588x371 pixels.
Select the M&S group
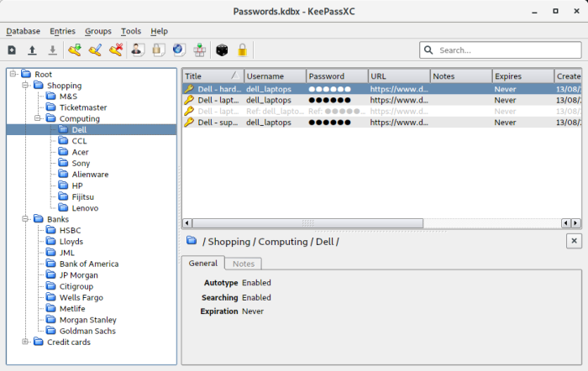[x=68, y=97]
